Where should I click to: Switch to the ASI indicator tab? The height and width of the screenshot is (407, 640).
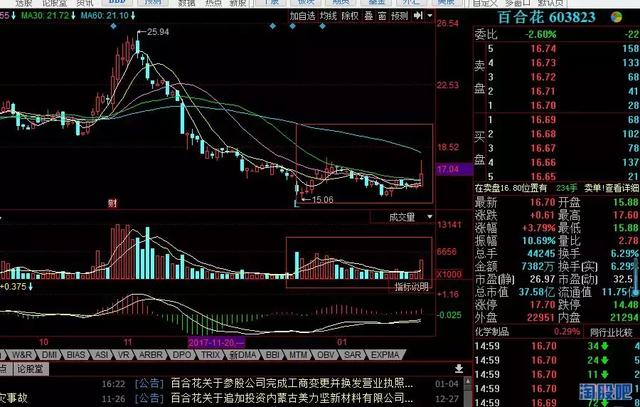tap(102, 355)
